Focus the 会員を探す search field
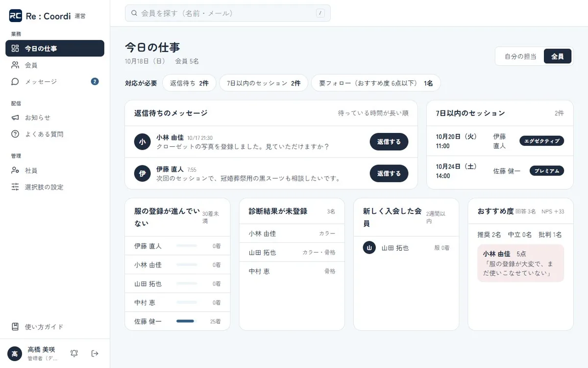 coord(228,13)
